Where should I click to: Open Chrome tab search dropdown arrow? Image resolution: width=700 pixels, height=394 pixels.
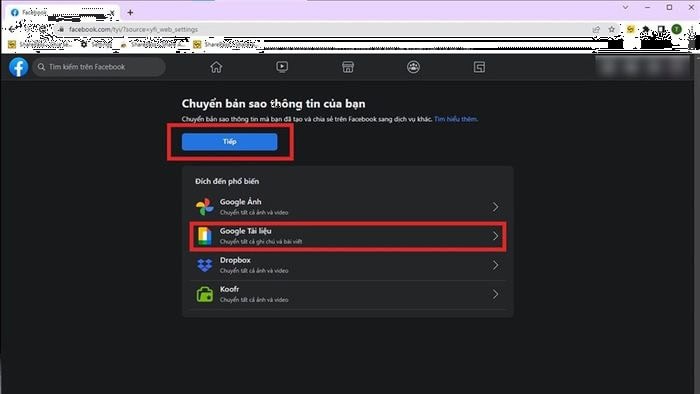pos(625,8)
